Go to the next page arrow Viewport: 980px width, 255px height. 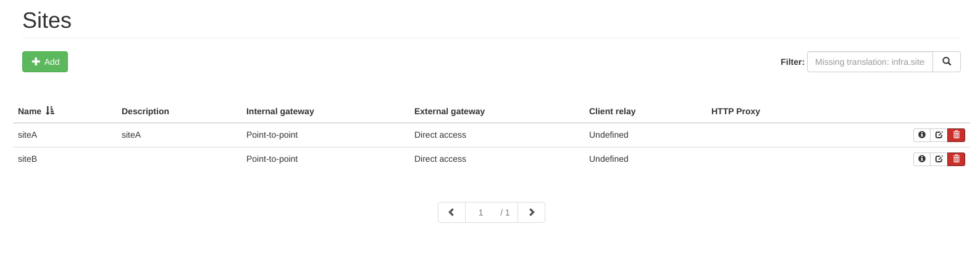pyautogui.click(x=531, y=212)
